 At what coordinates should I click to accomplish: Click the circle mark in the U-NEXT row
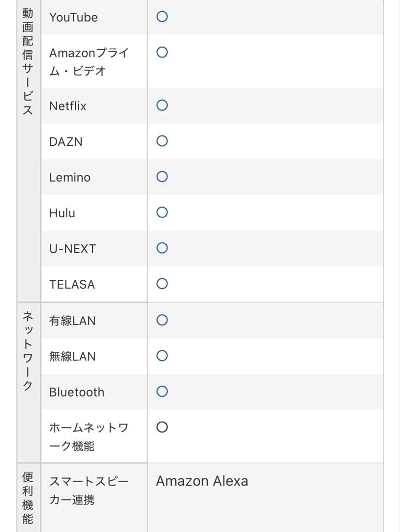click(162, 248)
